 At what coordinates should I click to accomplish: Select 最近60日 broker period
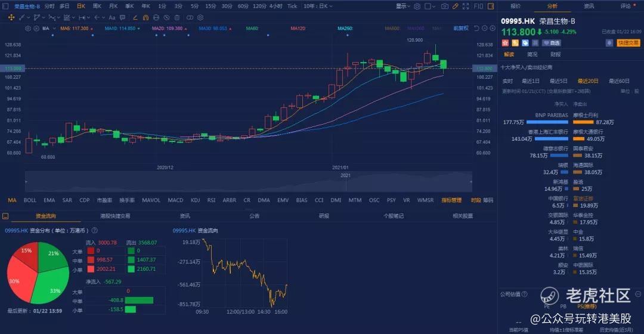[619, 81]
